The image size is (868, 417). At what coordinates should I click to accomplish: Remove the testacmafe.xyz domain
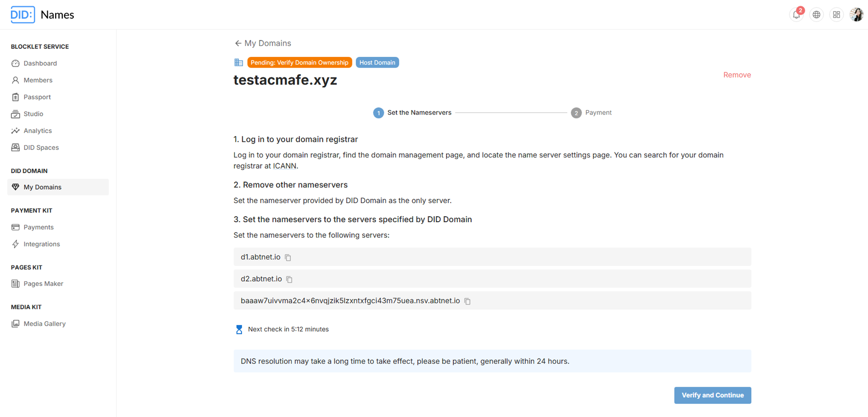737,75
